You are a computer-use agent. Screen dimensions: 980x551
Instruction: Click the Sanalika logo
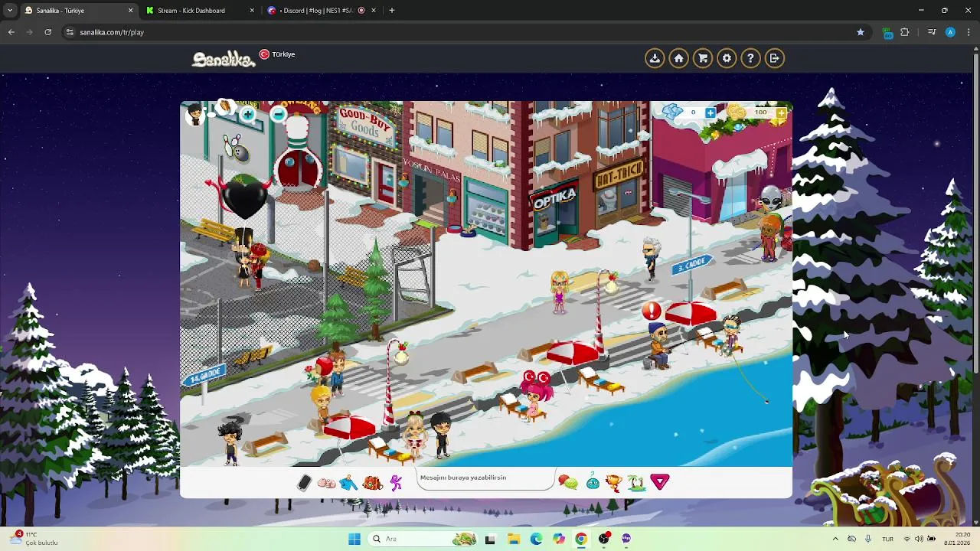click(x=223, y=58)
